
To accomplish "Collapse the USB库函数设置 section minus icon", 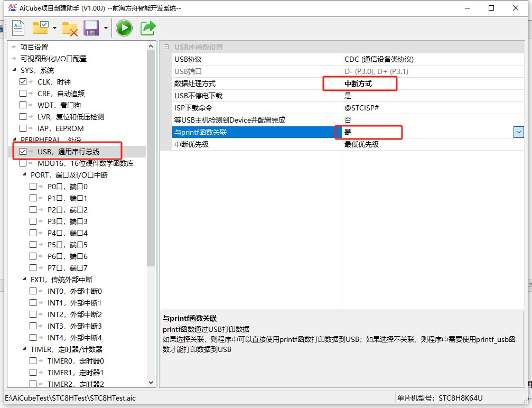I will (x=166, y=47).
